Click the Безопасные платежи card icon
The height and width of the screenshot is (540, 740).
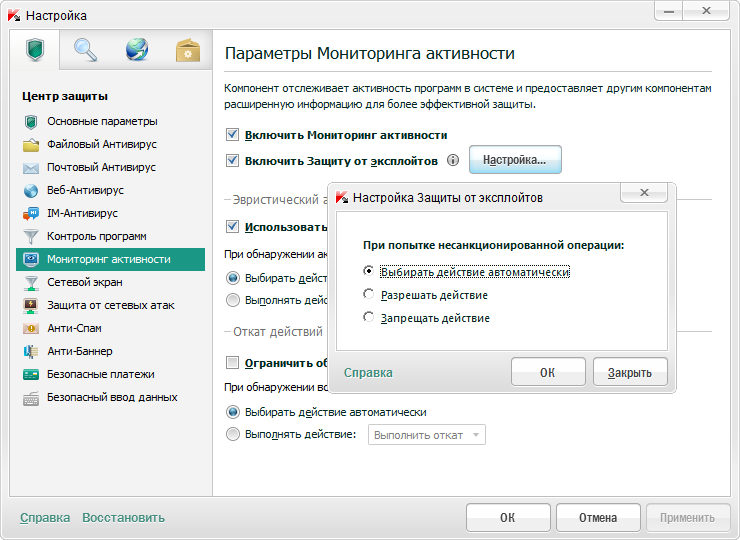(x=31, y=375)
